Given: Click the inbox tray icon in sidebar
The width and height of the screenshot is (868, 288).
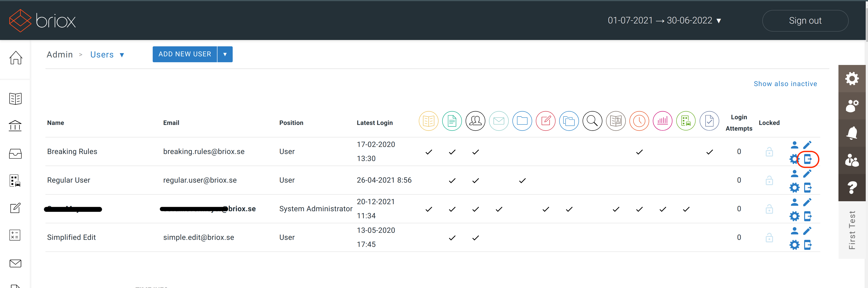Looking at the screenshot, I should click(15, 154).
